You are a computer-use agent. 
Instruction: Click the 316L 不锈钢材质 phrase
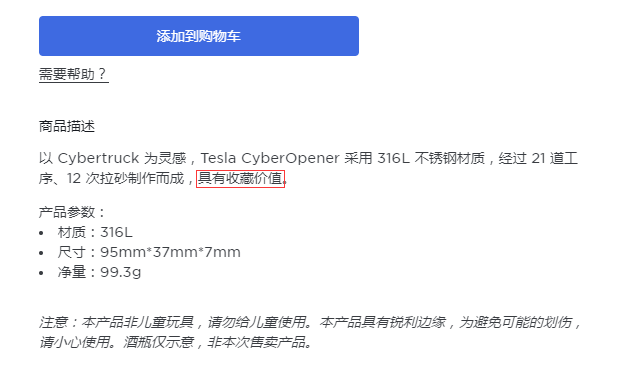click(x=431, y=158)
